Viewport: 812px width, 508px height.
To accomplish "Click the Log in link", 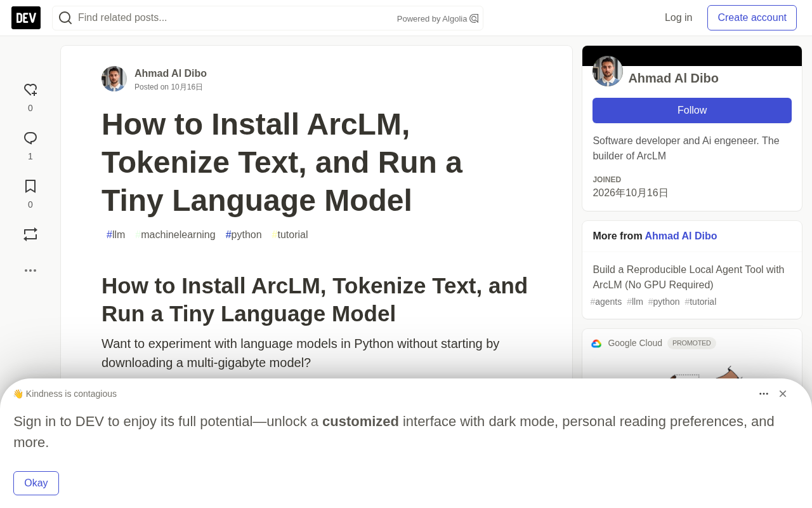I will tap(678, 18).
